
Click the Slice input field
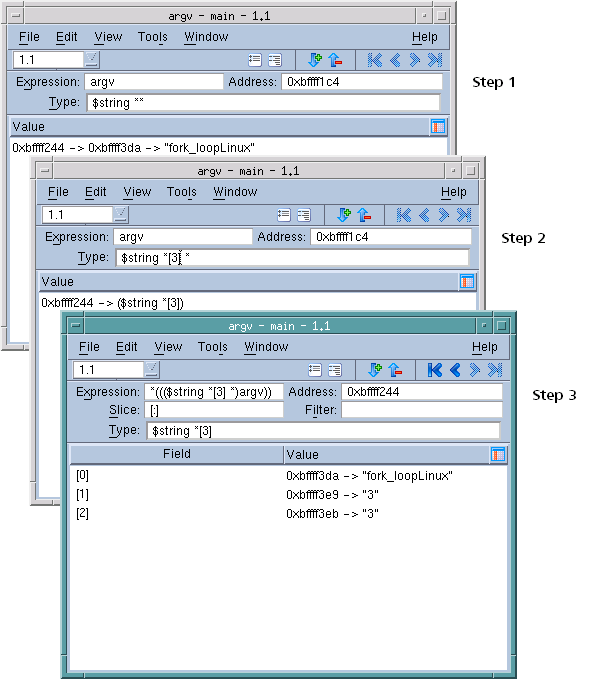pos(214,410)
